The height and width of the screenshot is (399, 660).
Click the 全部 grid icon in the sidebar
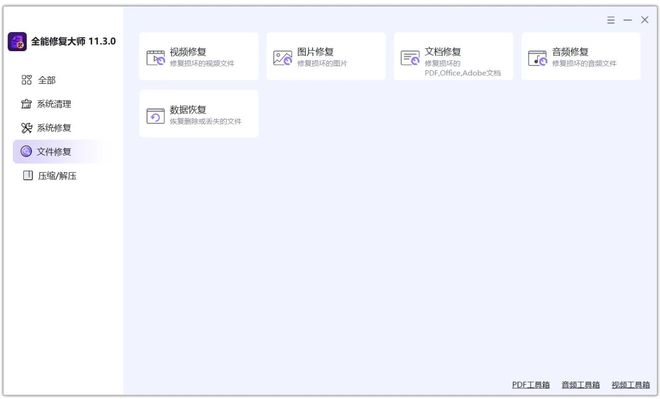click(x=27, y=80)
